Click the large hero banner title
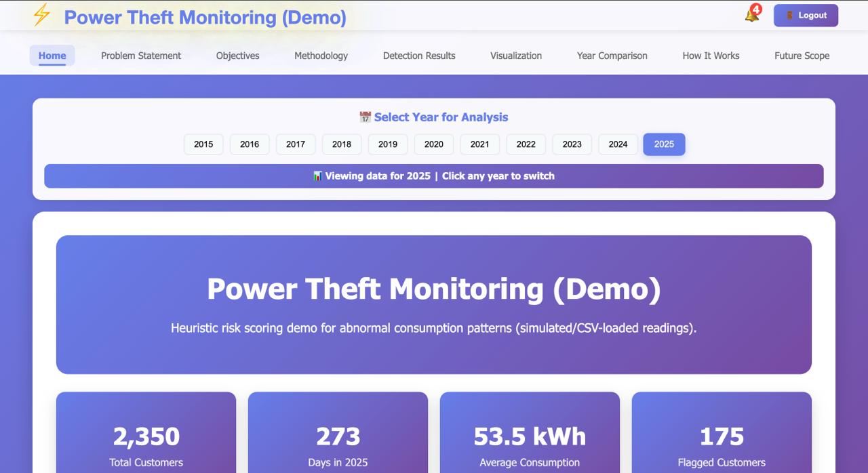 click(x=434, y=289)
